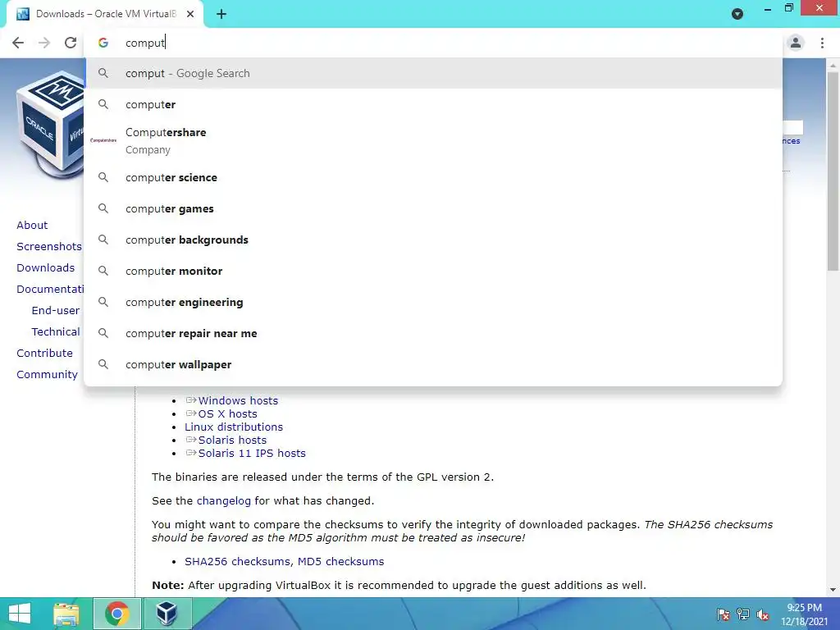Image resolution: width=840 pixels, height=630 pixels.
Task: Reload the page with refresh icon
Action: click(71, 43)
